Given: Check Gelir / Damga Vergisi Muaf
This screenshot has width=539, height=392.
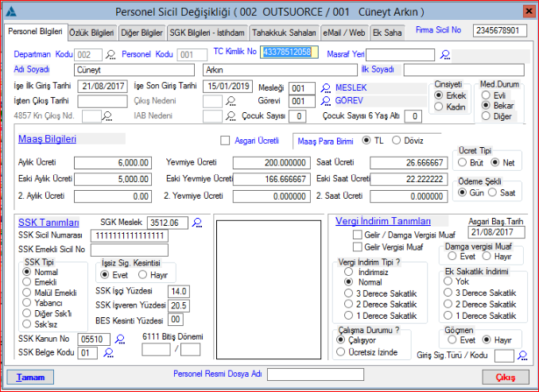Looking at the screenshot, I should point(358,235).
